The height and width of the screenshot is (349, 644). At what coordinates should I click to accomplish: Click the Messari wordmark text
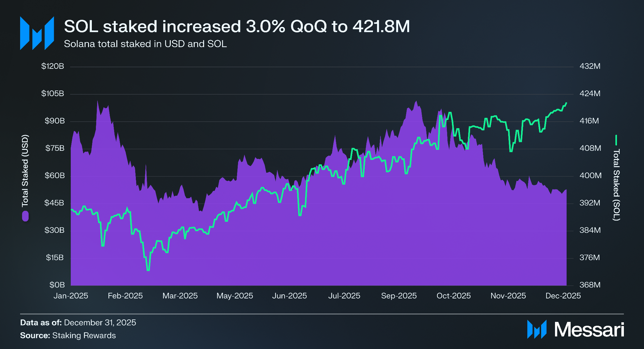[x=589, y=330]
